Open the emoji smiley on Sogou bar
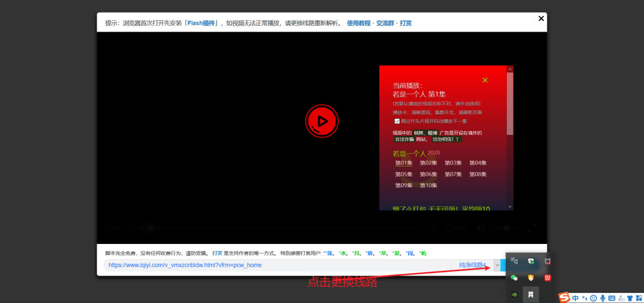 (593, 298)
